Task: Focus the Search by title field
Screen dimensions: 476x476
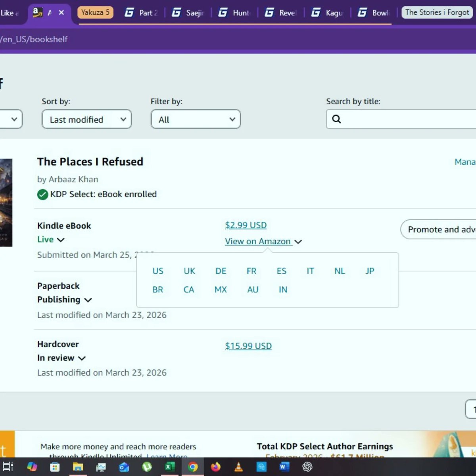Action: click(x=401, y=119)
